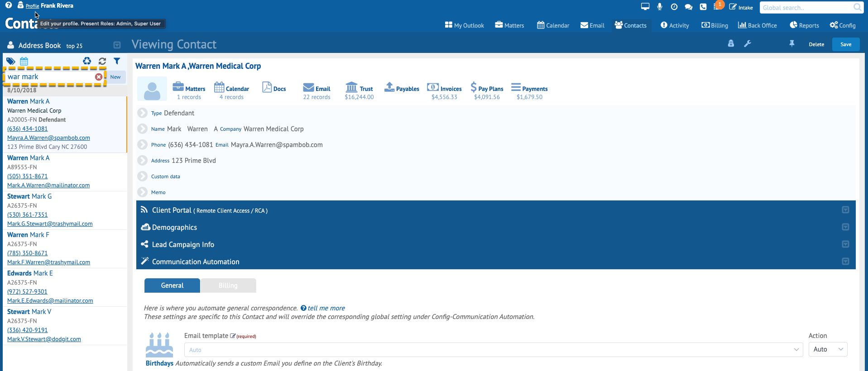Viewport: 868px width, 371px height.
Task: Refresh the Address Book list
Action: click(x=102, y=61)
